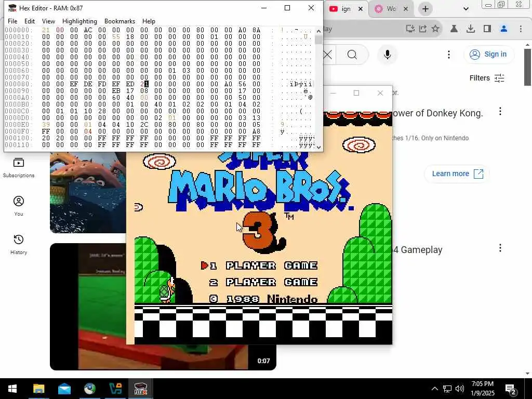Click the YouTube search magnifier button
The width and height of the screenshot is (532, 399).
point(352,55)
